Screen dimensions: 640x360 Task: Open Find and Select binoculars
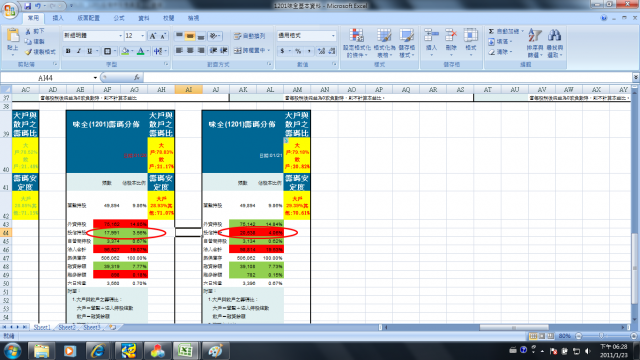[554, 42]
